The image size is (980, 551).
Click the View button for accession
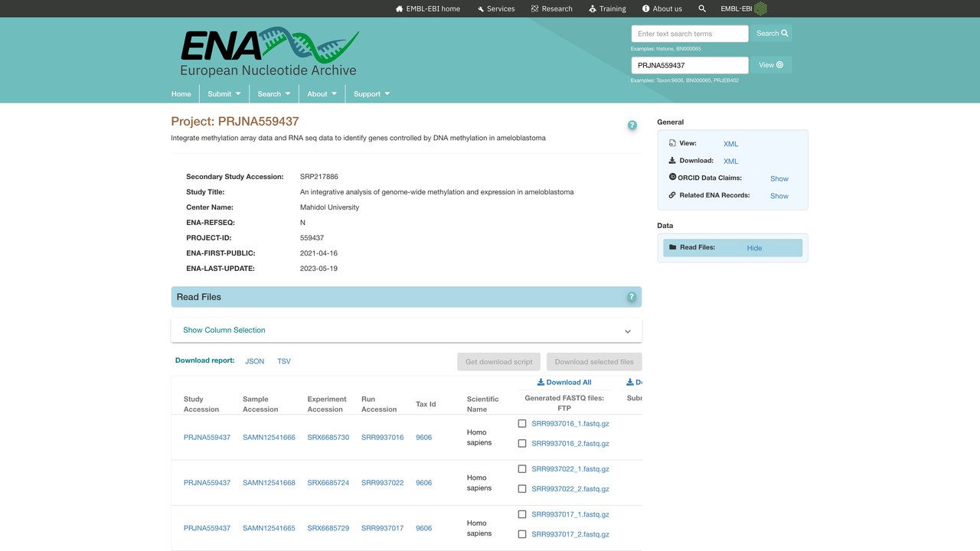[771, 65]
